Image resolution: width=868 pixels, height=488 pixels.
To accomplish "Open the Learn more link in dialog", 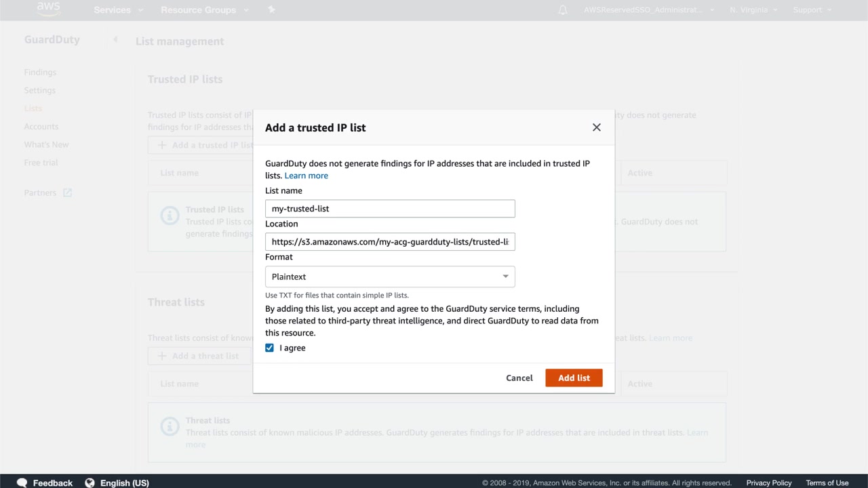I will pyautogui.click(x=307, y=176).
